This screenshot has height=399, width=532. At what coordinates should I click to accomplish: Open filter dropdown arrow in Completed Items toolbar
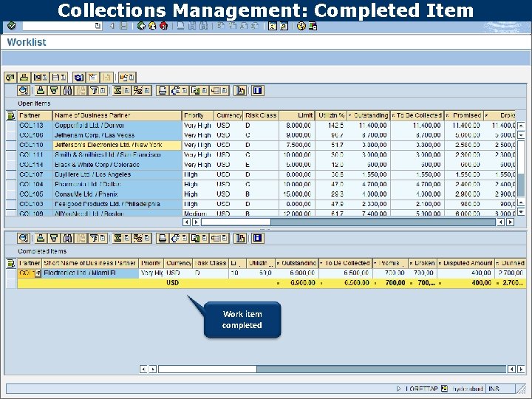click(x=103, y=238)
